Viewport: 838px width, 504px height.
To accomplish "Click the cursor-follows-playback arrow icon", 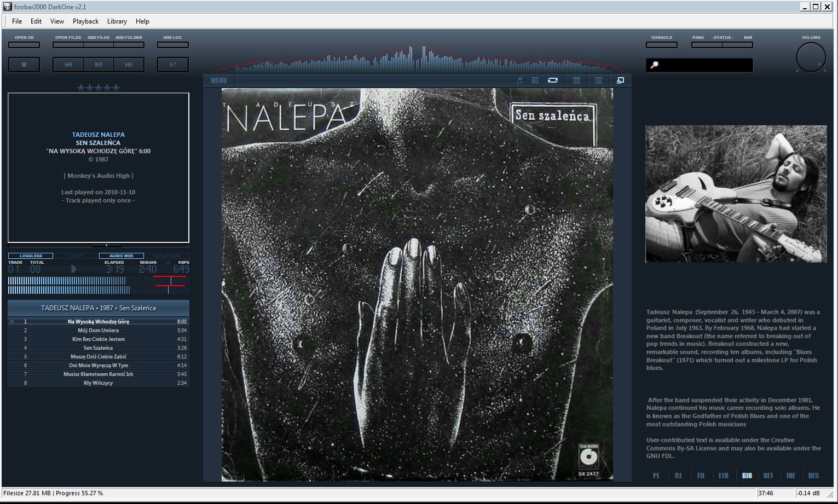I will 535,80.
